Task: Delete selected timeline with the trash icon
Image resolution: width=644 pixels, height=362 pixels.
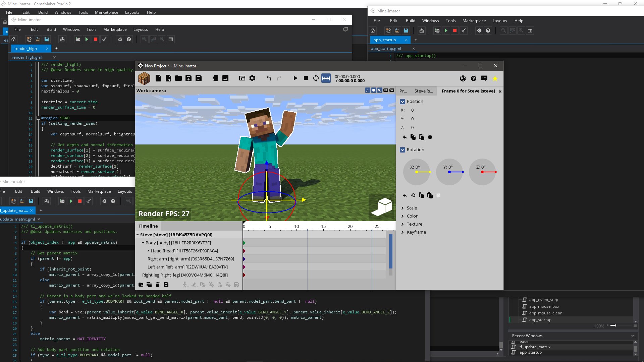Action: pos(158,285)
